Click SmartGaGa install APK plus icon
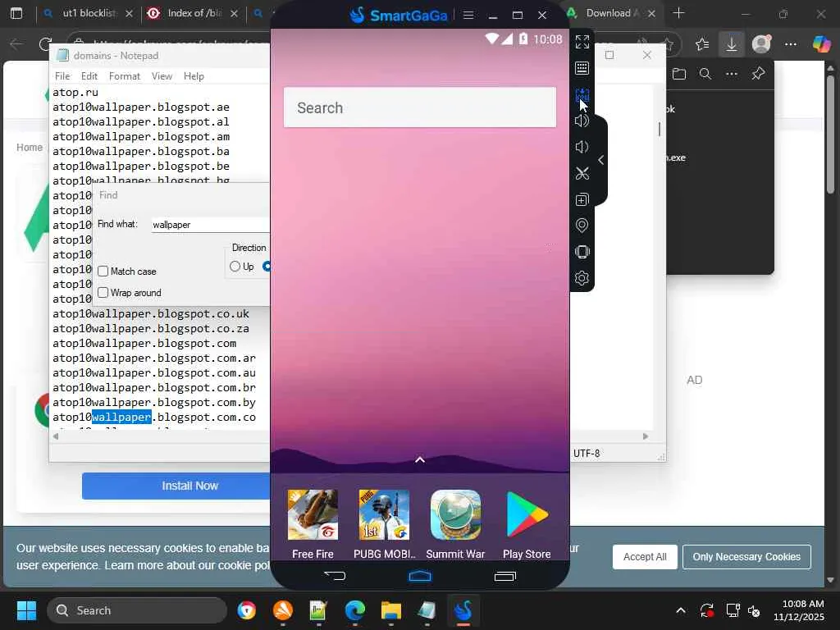 [582, 200]
